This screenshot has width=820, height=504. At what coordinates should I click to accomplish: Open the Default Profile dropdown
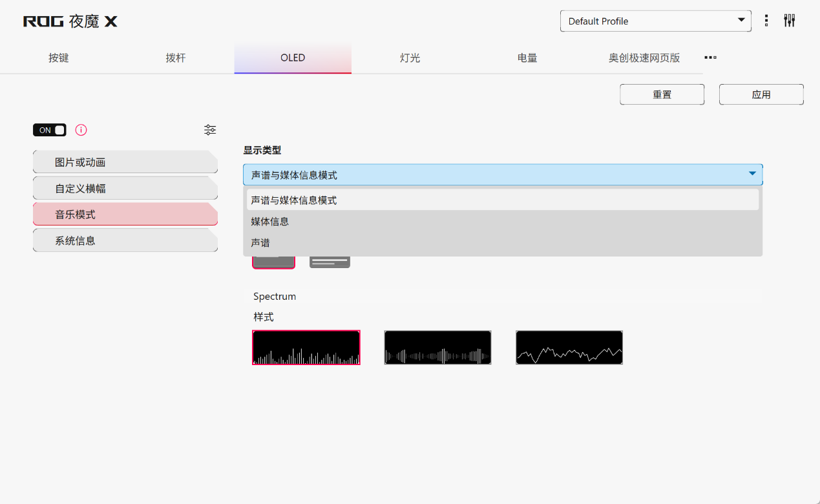coord(655,21)
